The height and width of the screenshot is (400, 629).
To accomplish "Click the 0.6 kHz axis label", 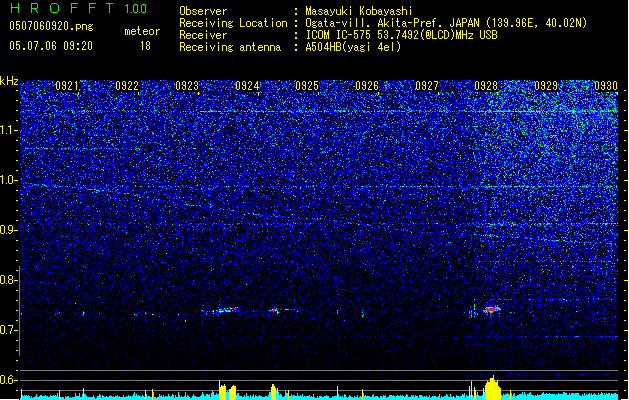I will (x=9, y=380).
